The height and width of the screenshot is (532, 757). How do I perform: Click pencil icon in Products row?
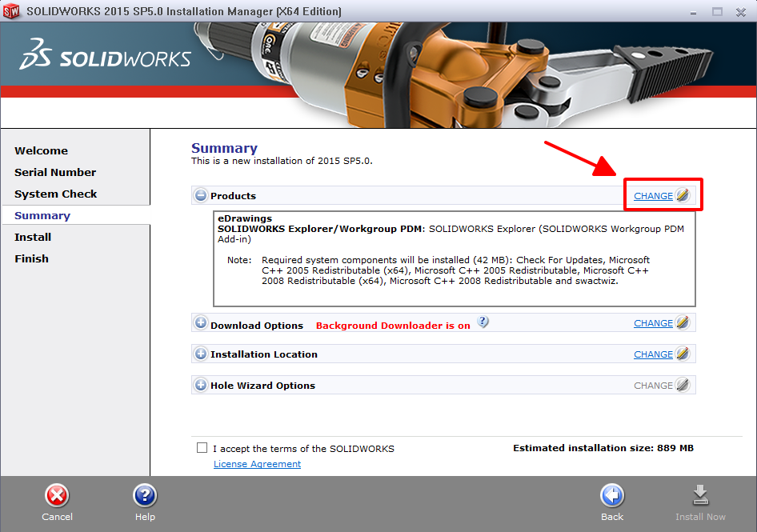(682, 195)
